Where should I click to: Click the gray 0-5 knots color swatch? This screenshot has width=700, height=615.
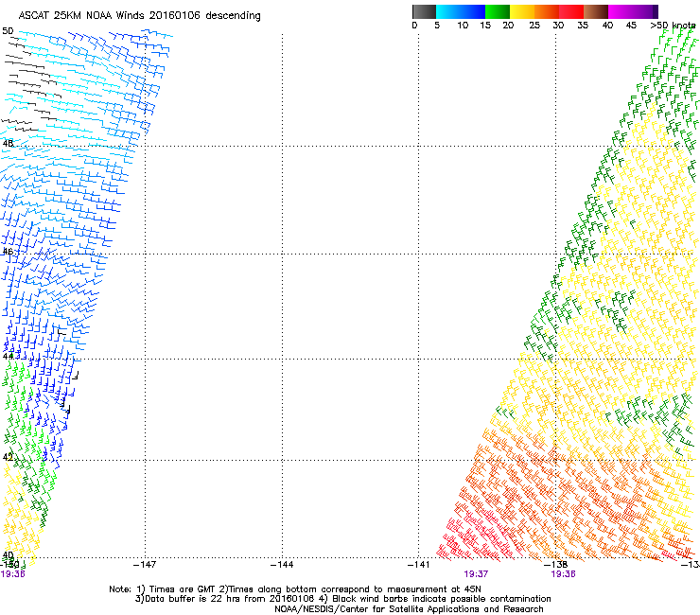[x=424, y=11]
